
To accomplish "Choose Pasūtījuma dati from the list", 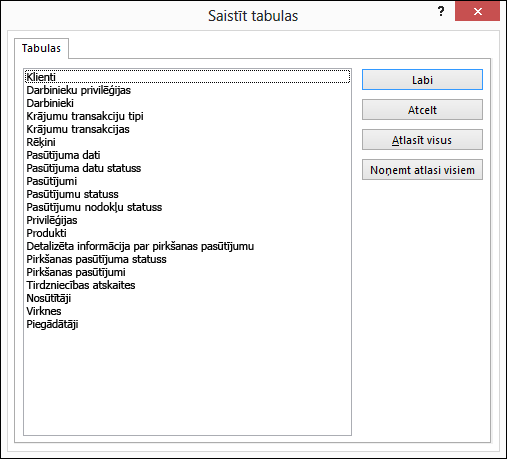I will 188,155.
